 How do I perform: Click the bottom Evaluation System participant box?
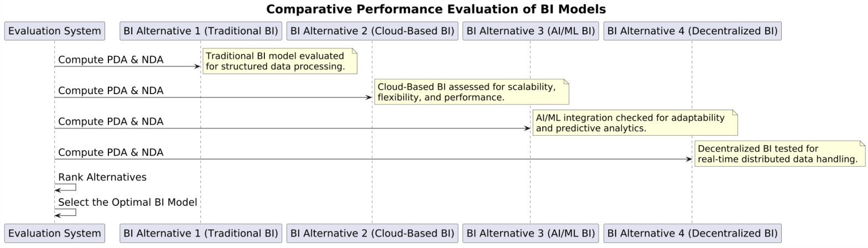pyautogui.click(x=54, y=234)
